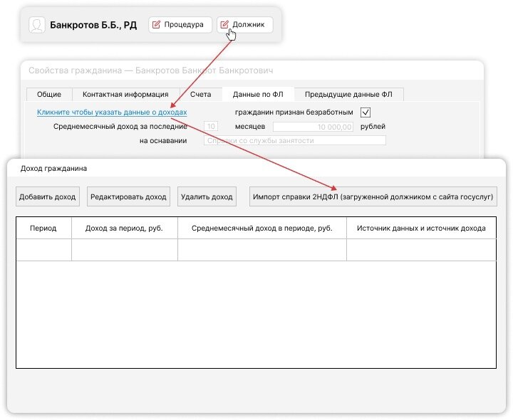Switch to the Общие tab
Image resolution: width=513 pixels, height=420 pixels.
49,95
